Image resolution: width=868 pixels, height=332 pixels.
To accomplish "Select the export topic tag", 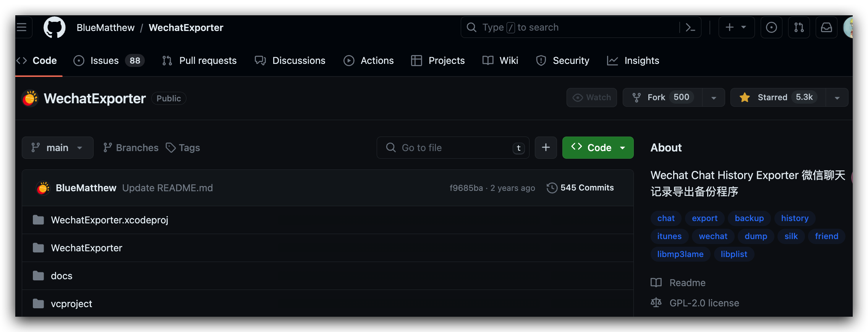I will pyautogui.click(x=704, y=218).
